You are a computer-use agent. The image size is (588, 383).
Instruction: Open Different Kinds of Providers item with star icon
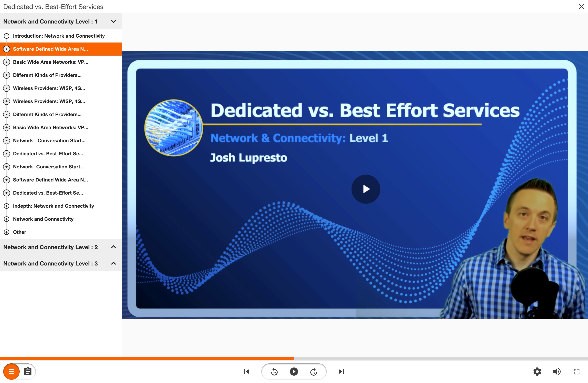61,75
